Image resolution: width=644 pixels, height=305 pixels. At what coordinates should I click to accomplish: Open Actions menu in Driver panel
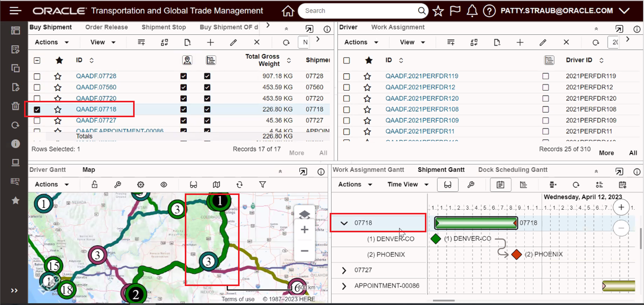[361, 42]
